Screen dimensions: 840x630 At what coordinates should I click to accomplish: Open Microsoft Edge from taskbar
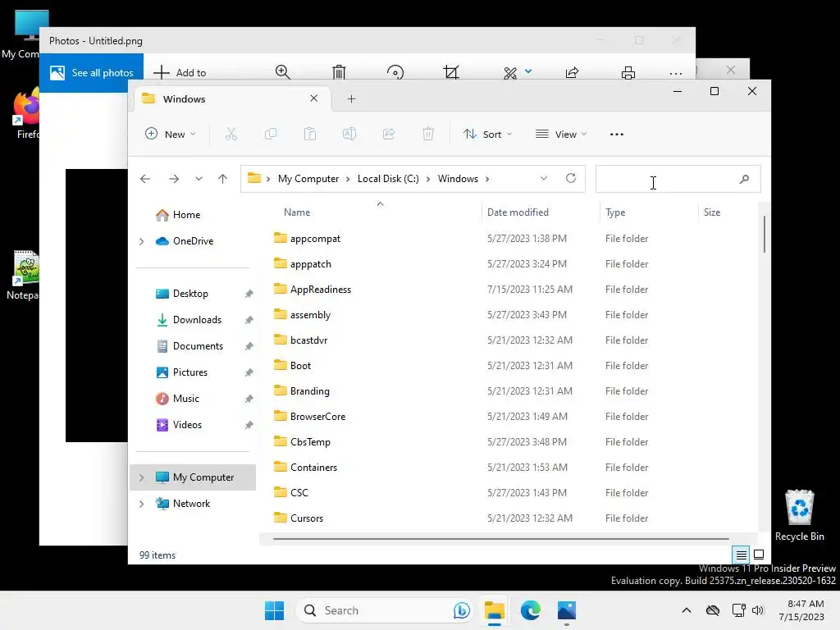(531, 610)
